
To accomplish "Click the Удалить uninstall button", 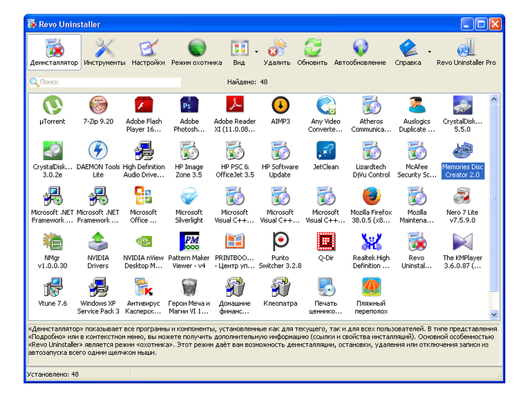I will point(277,52).
